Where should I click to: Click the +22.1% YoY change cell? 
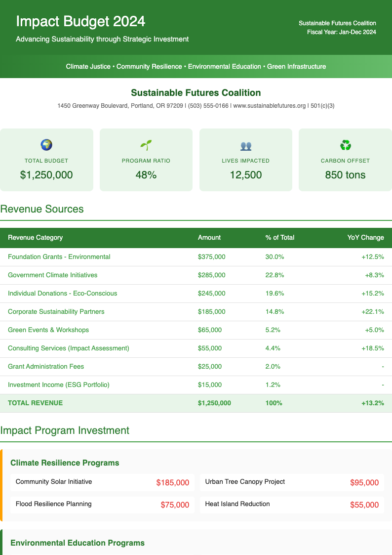(x=373, y=312)
